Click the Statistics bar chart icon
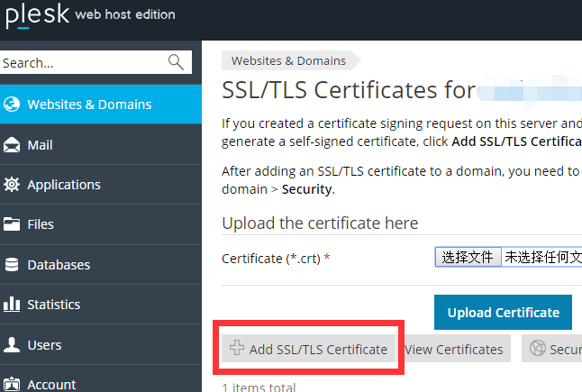 12,305
